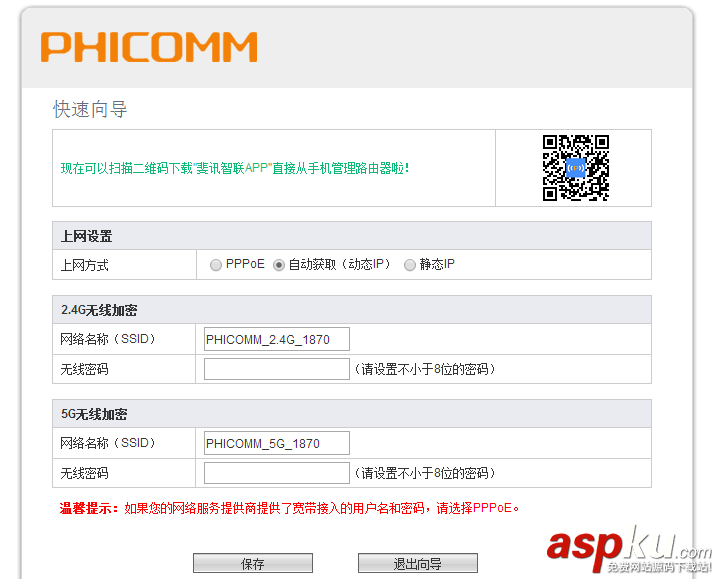This screenshot has height=579, width=717.
Task: Click the 保存 button
Action: click(x=253, y=563)
